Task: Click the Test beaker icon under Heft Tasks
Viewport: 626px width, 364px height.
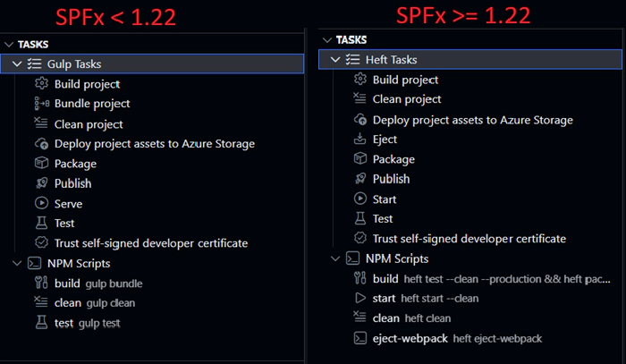Action: 360,218
